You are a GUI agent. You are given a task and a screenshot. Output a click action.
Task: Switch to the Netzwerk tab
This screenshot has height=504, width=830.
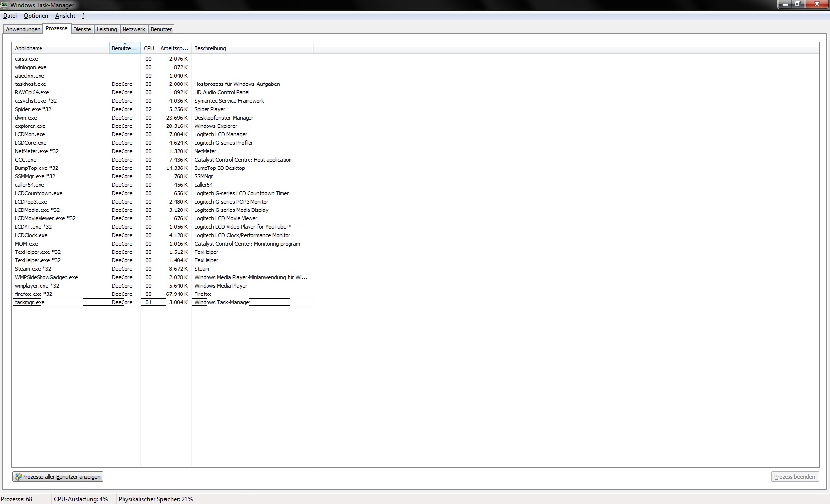134,29
